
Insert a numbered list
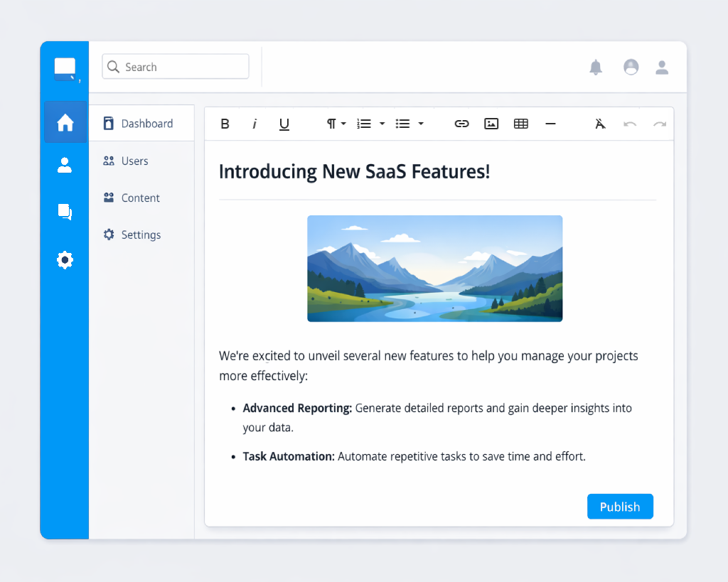click(364, 124)
